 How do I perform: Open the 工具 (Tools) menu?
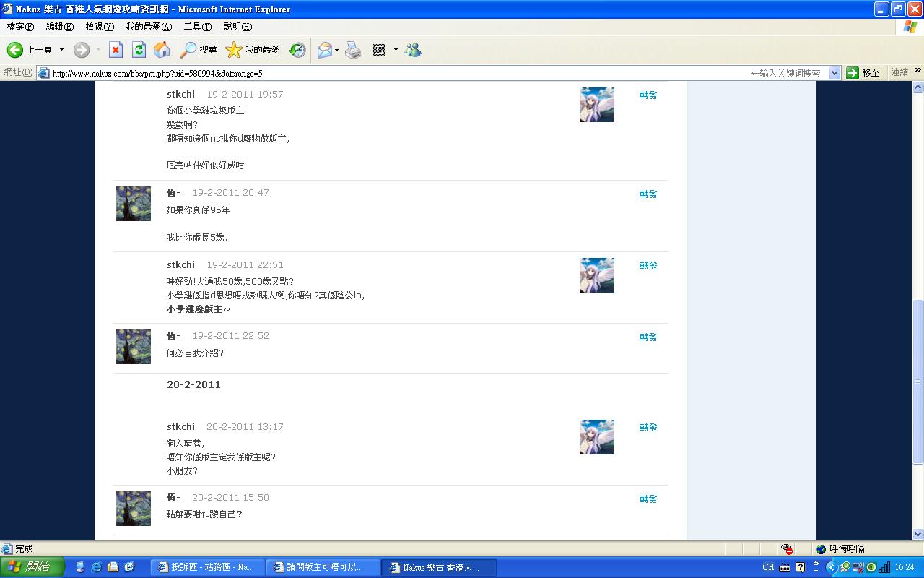click(197, 27)
